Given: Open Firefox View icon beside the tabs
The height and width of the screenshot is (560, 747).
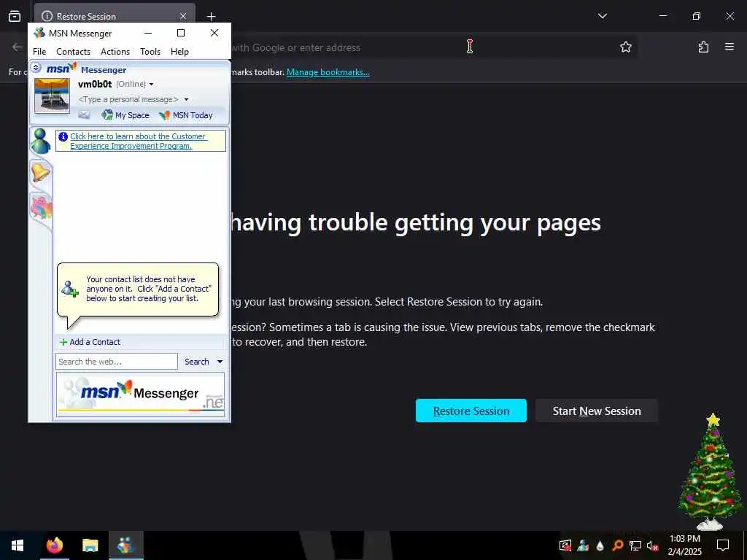Looking at the screenshot, I should coord(15,16).
